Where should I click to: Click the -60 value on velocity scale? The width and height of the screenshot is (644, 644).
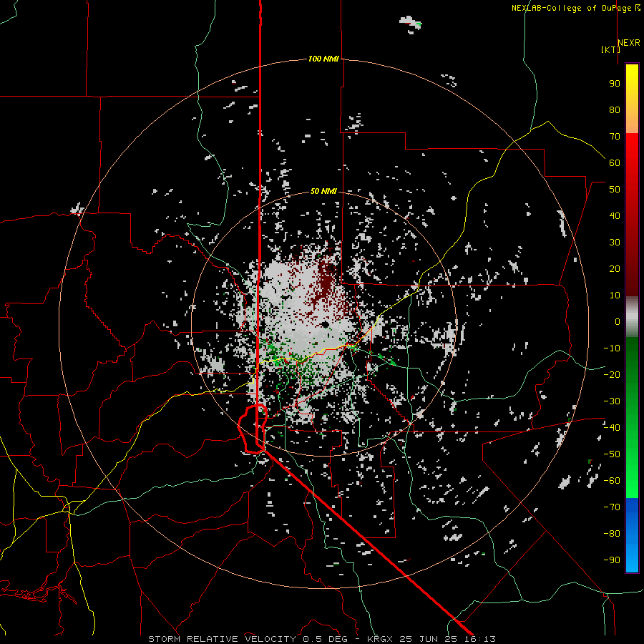tap(612, 481)
